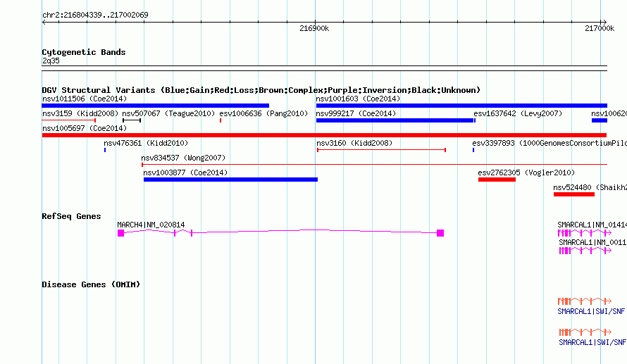
Task: Open the nsv834537 (Wong2007) label
Action: point(183,158)
